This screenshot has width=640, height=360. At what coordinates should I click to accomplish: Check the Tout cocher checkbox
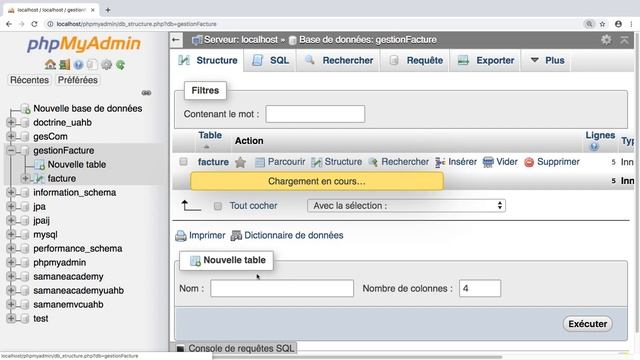point(218,206)
